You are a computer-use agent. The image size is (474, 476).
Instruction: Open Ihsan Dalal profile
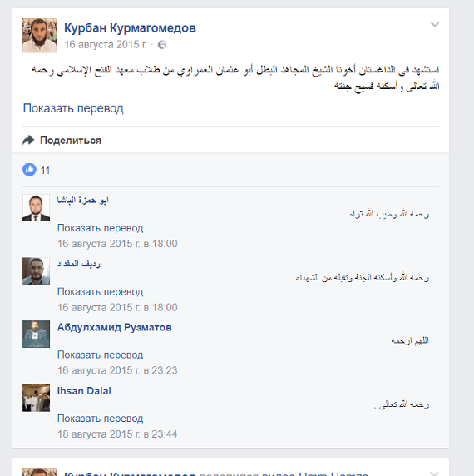click(84, 391)
